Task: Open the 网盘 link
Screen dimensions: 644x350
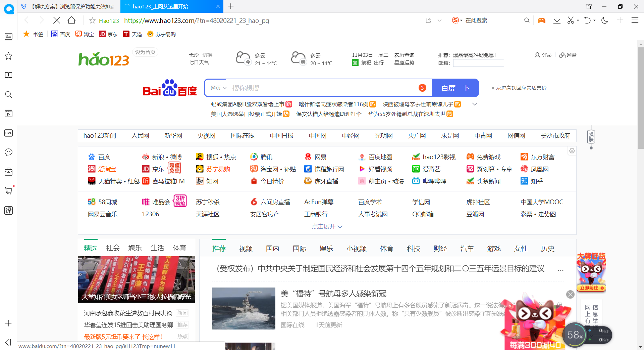Action: click(x=568, y=55)
